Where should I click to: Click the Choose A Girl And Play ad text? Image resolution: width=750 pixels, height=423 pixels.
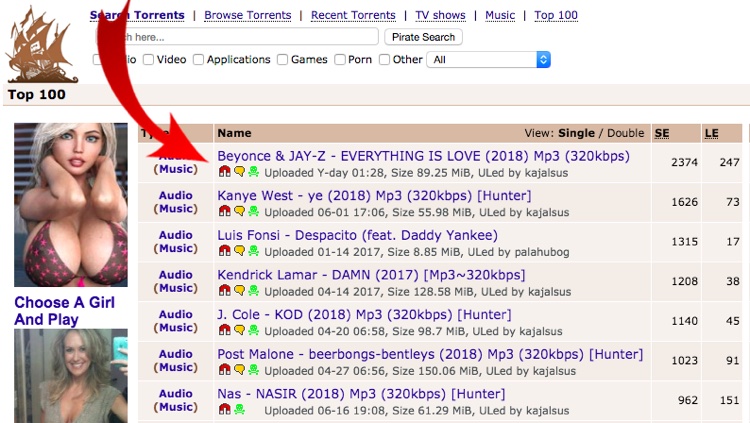(x=65, y=311)
